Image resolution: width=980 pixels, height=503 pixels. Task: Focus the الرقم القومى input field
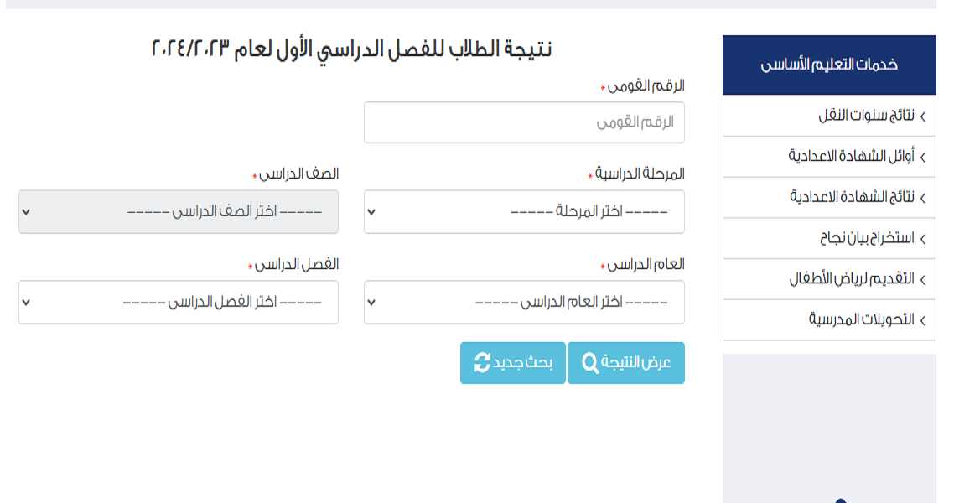(x=525, y=122)
